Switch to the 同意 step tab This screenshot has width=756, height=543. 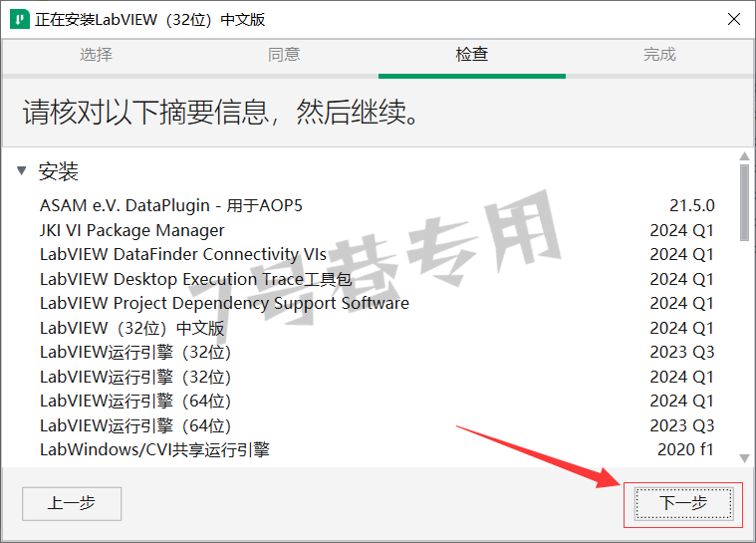284,54
